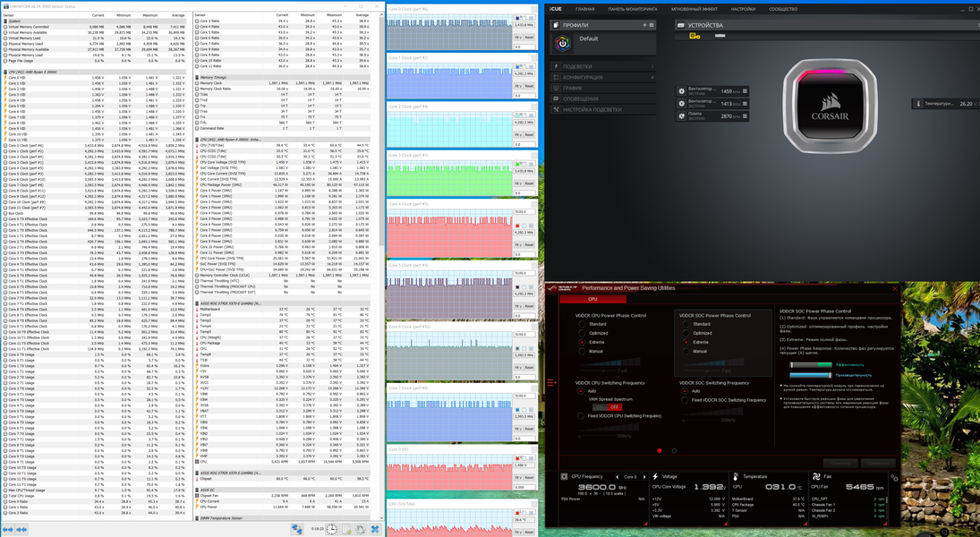Click the HWiNFO network sensors icon

coord(297,530)
